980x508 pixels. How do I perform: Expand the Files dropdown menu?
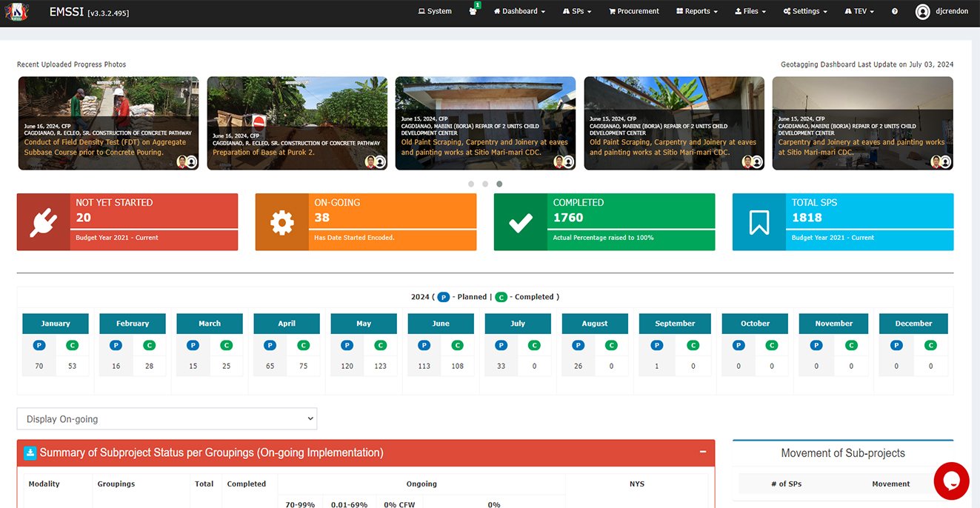(x=750, y=11)
